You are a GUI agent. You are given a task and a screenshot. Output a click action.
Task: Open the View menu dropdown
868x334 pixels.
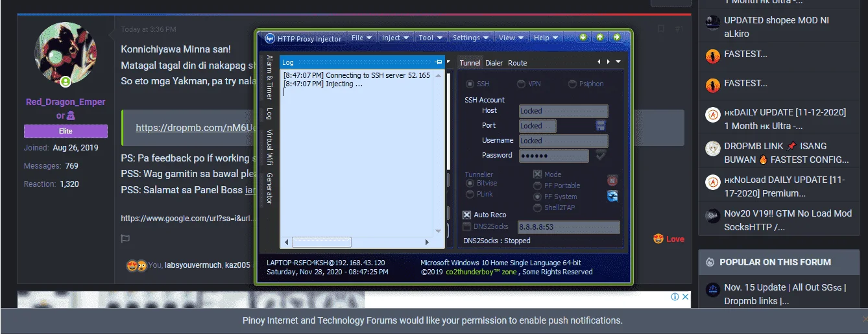512,38
